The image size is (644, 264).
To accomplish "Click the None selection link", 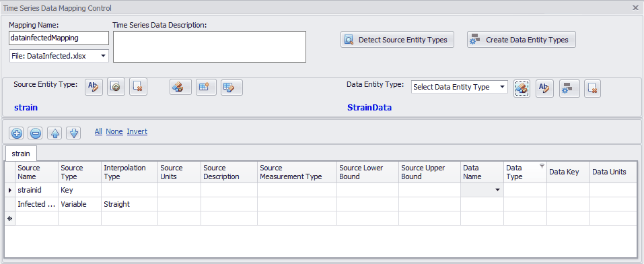I will point(114,131).
